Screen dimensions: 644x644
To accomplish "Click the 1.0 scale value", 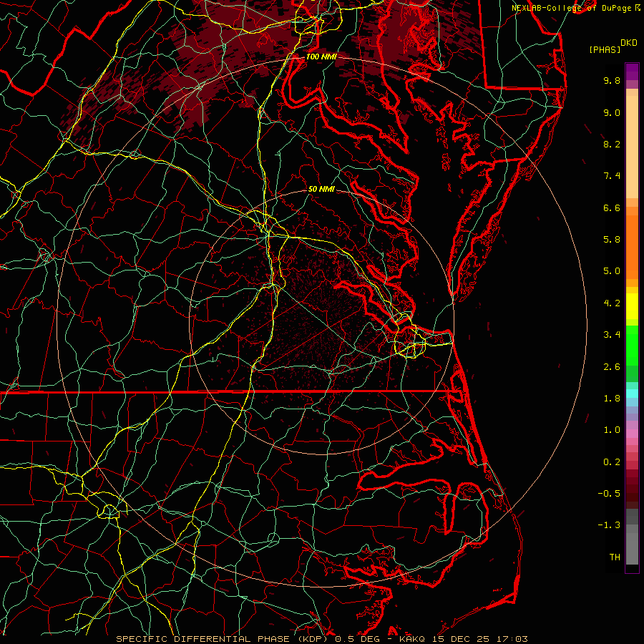I will 612,430.
